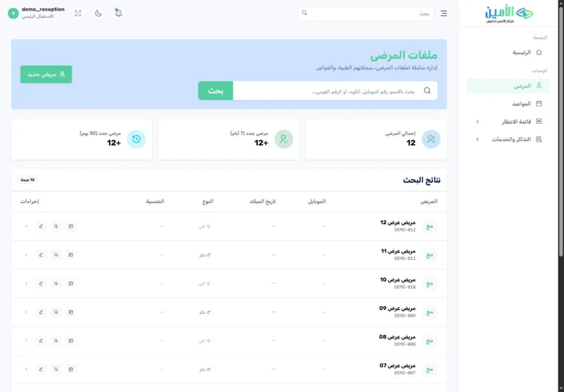Click the green بحث search button

(215, 91)
